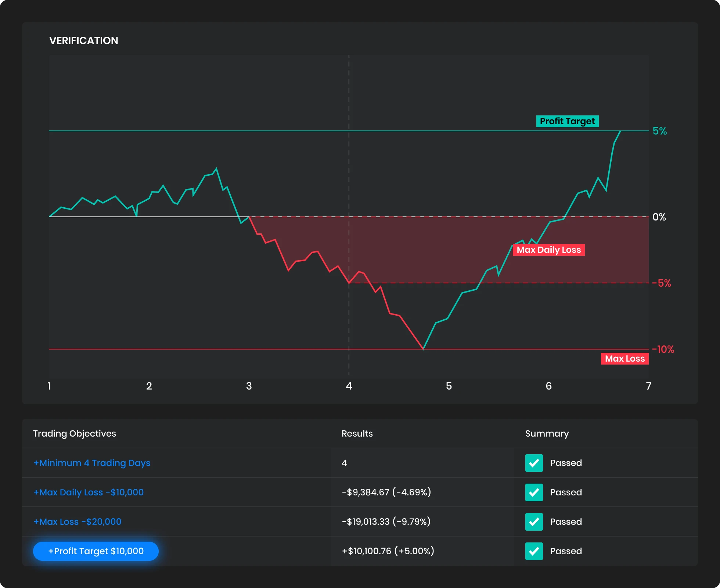Click the Max Loss passed checkmark
The image size is (720, 588).
tap(534, 522)
